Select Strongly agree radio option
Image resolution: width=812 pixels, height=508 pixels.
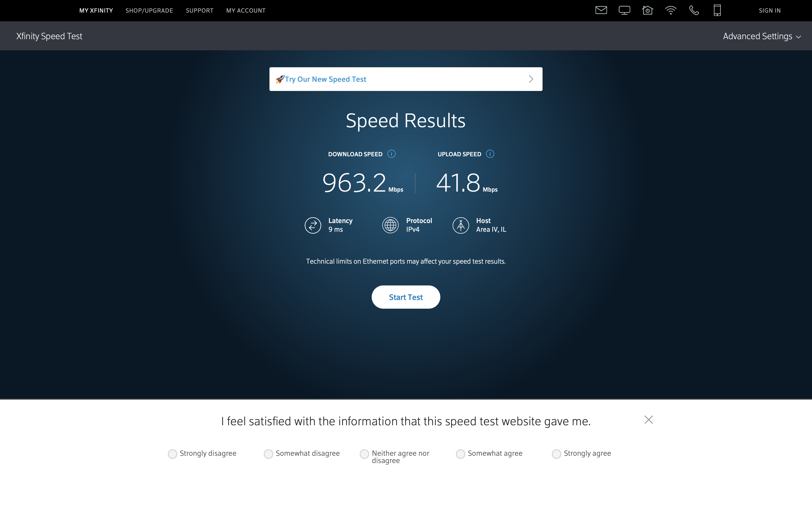click(556, 454)
